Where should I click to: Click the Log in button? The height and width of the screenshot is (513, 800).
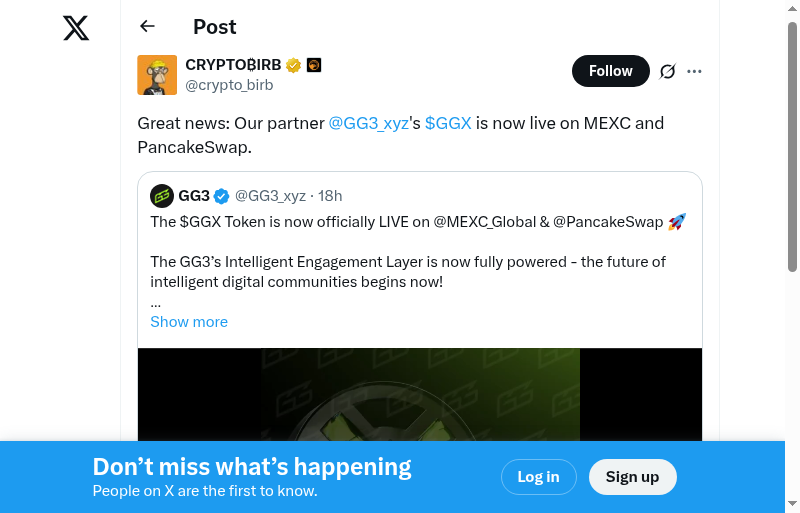click(538, 477)
